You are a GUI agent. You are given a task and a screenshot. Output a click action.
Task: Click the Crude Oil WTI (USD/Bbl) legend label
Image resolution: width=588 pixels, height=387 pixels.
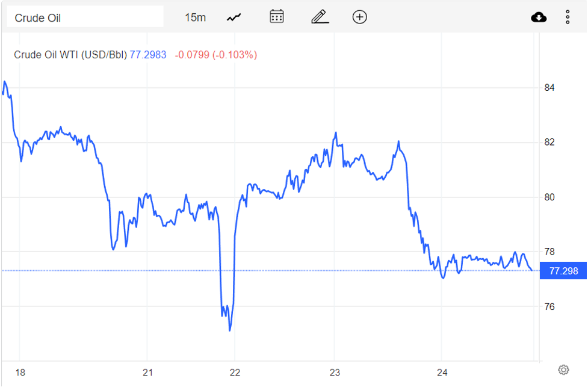pos(70,55)
